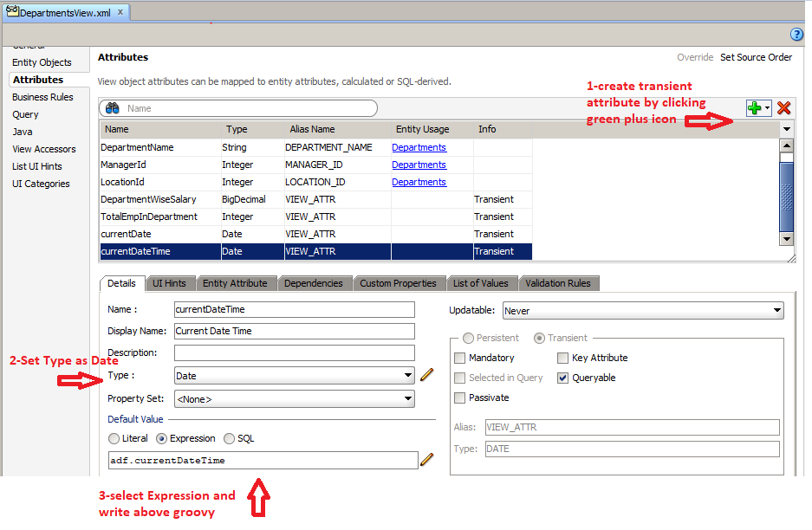Image resolution: width=812 pixels, height=530 pixels.
Task: Click the green plus add attribute icon
Action: point(755,107)
